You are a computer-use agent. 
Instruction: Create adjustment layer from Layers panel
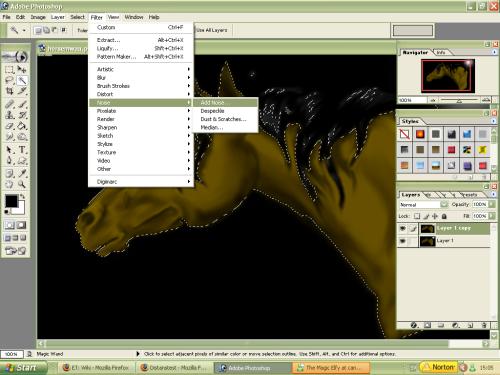point(456,325)
